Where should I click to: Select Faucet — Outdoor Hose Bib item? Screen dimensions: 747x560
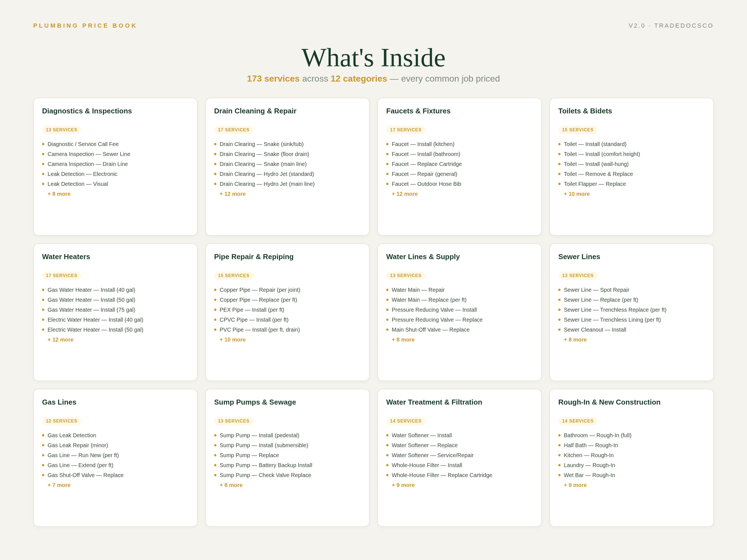(426, 184)
